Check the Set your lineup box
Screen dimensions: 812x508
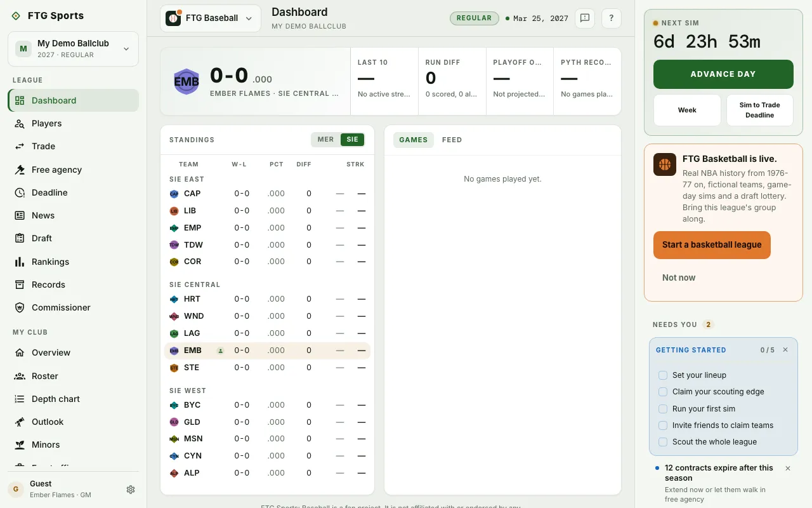663,375
